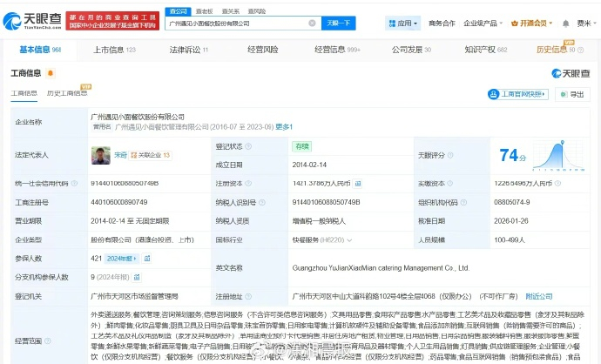Open legal representative 宋奇 profile link
The height and width of the screenshot is (364, 601).
pyautogui.click(x=120, y=155)
